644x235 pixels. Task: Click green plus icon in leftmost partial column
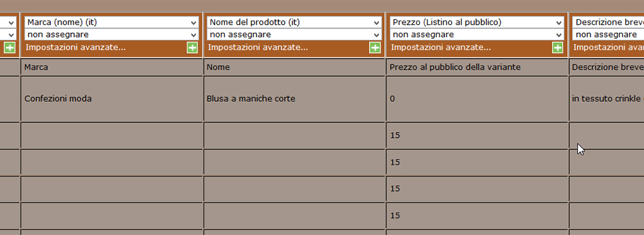[10, 48]
